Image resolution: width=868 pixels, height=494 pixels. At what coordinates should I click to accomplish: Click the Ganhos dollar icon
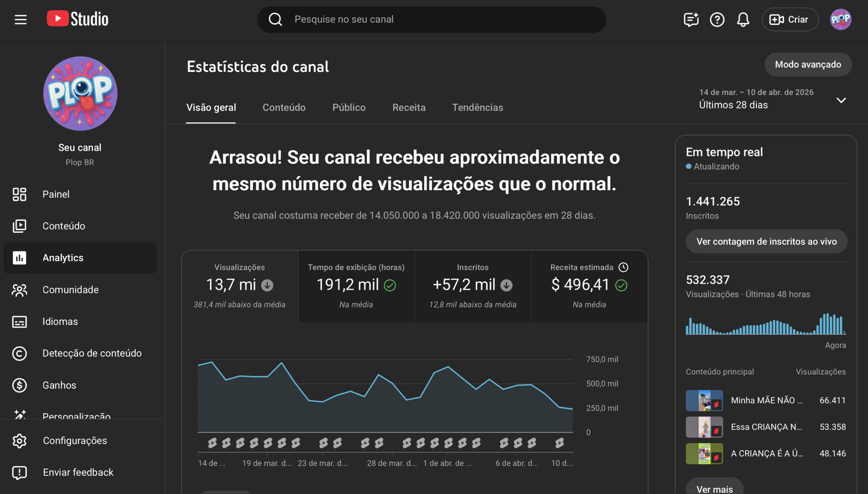coord(20,385)
